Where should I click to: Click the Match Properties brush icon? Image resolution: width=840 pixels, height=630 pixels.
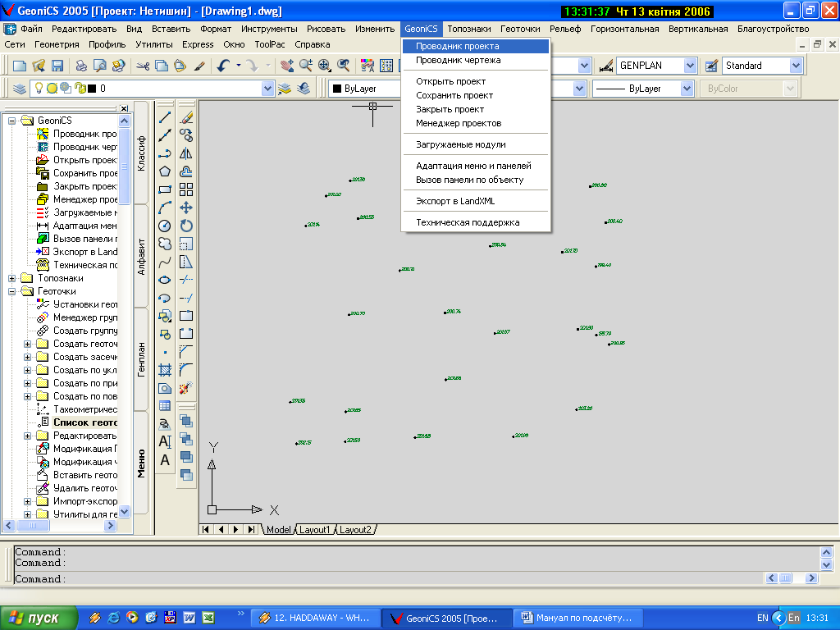pyautogui.click(x=199, y=66)
